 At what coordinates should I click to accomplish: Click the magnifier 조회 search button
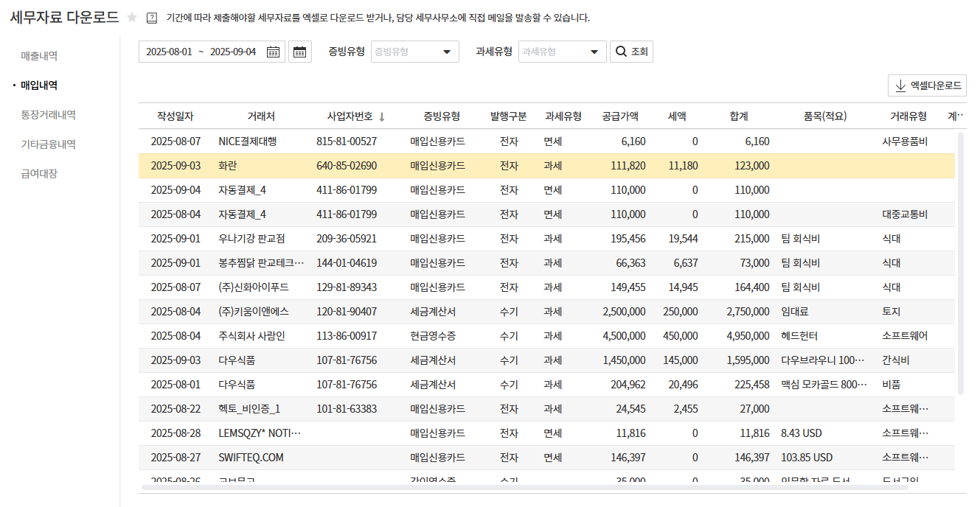(631, 52)
